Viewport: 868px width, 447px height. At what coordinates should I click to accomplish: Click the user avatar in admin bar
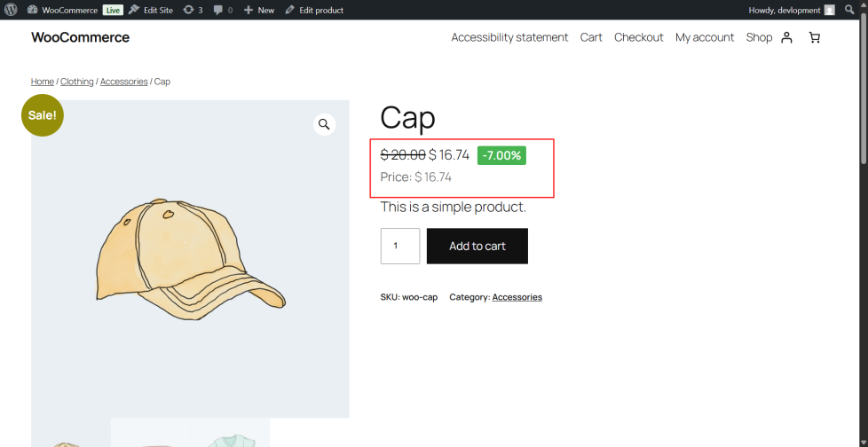click(829, 10)
